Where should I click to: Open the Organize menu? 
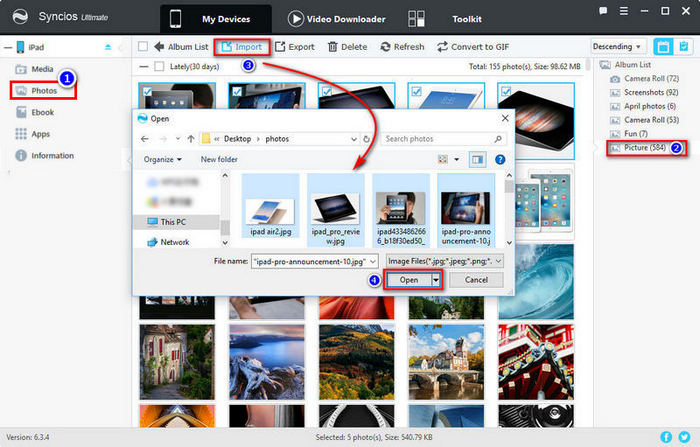[x=162, y=159]
